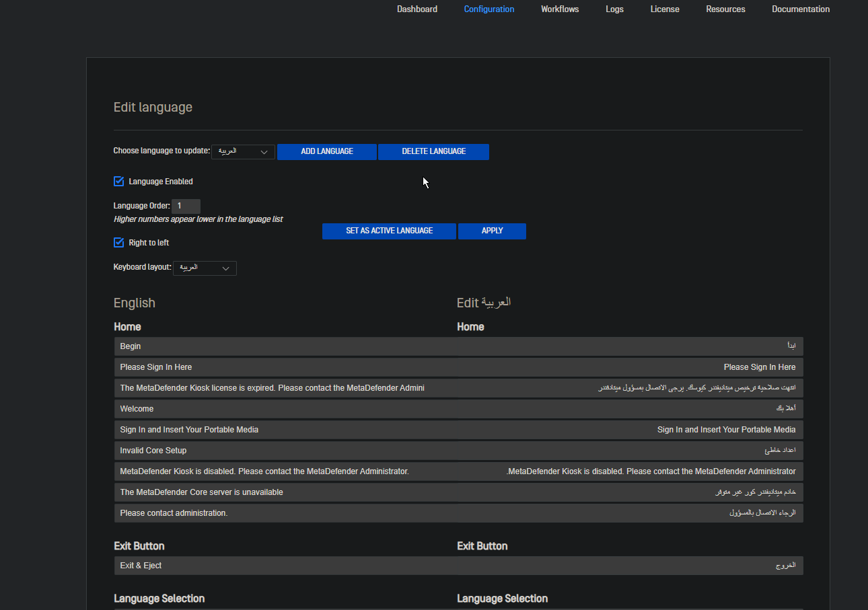Click English 'Invalid Core Setup' row
The width and height of the screenshot is (868, 610).
click(x=286, y=451)
